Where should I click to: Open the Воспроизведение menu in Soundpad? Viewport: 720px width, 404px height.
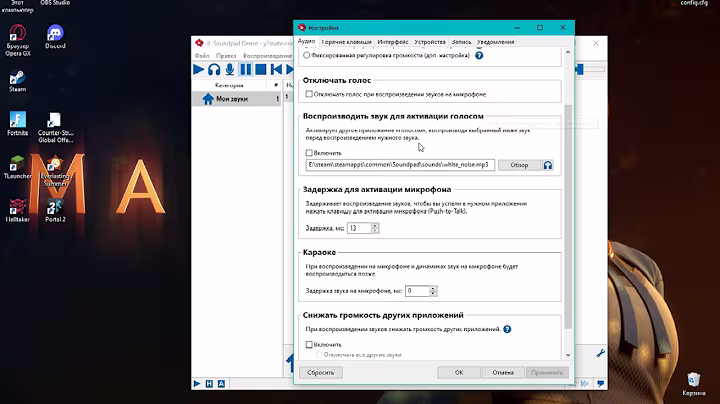[x=267, y=56]
